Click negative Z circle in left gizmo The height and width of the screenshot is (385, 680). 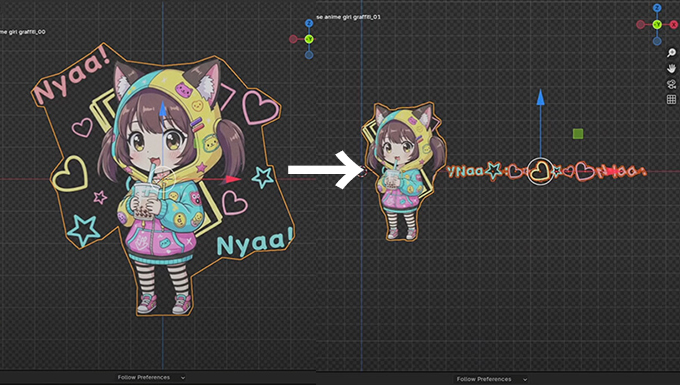309,55
